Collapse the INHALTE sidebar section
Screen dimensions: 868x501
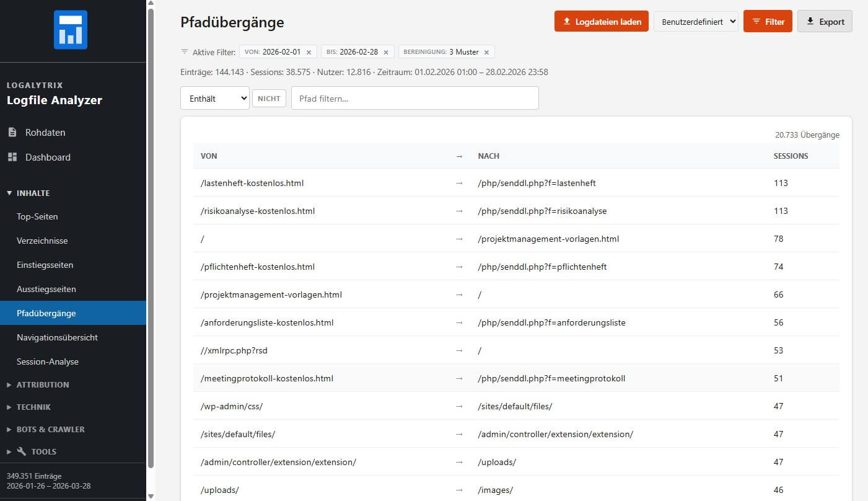(32, 193)
